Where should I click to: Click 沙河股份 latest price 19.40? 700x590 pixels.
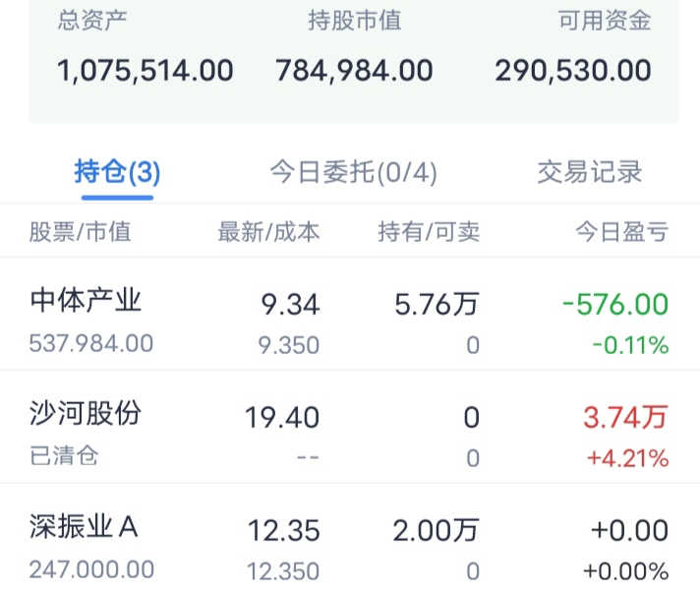(282, 418)
